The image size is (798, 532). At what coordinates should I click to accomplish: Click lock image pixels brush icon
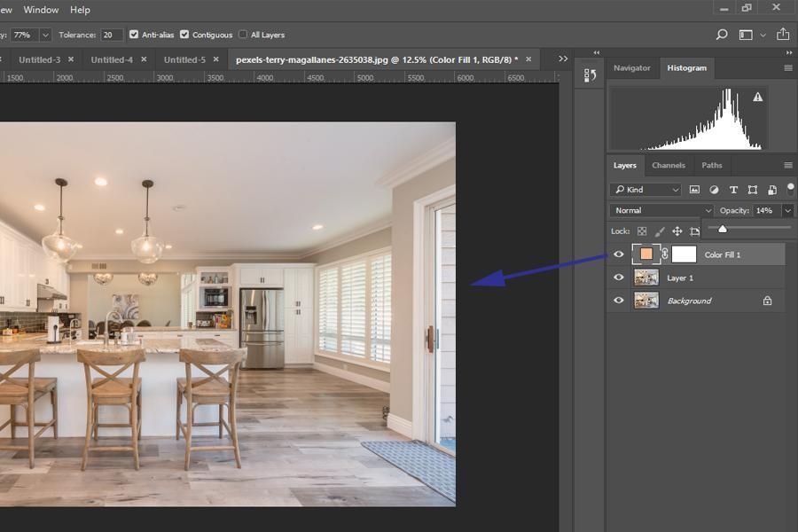(660, 231)
